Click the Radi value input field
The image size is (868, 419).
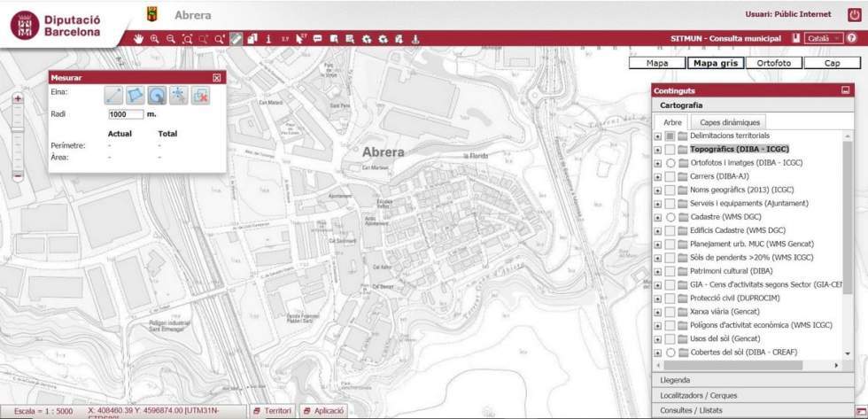pos(126,114)
